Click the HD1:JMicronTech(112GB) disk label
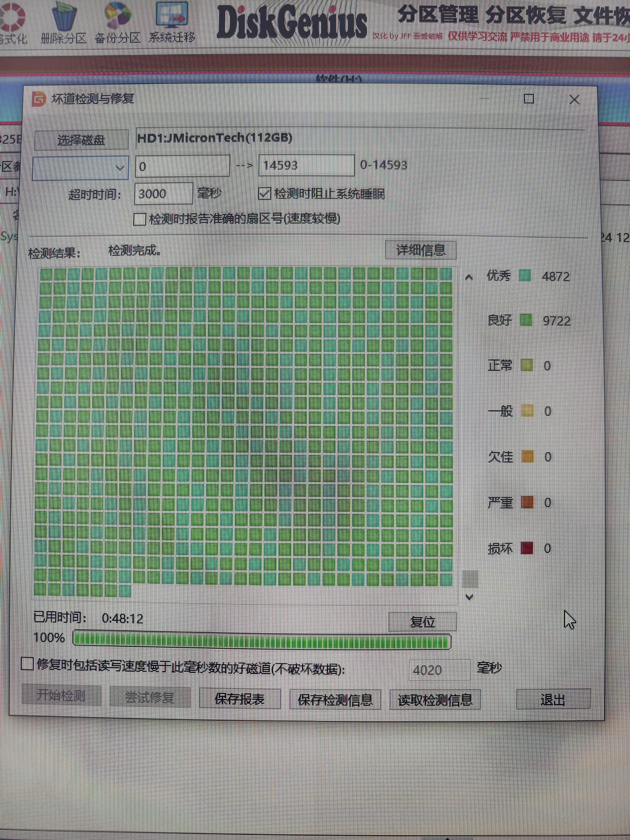This screenshot has height=840, width=630. (x=215, y=137)
